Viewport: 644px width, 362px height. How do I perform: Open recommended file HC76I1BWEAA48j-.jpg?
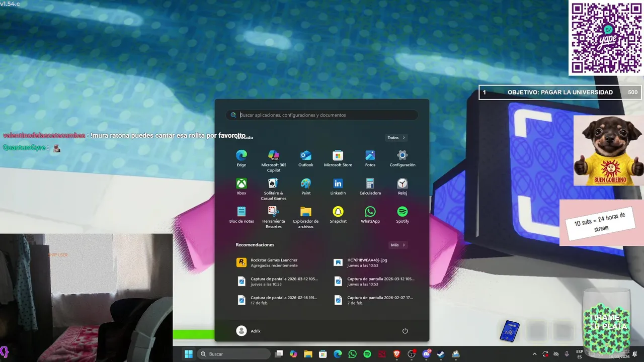[x=370, y=262]
